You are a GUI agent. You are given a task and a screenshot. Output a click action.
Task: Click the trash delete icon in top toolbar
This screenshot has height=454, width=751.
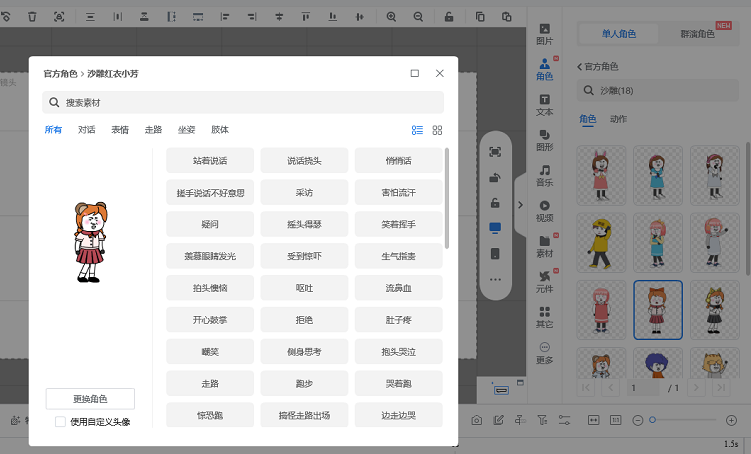32,17
